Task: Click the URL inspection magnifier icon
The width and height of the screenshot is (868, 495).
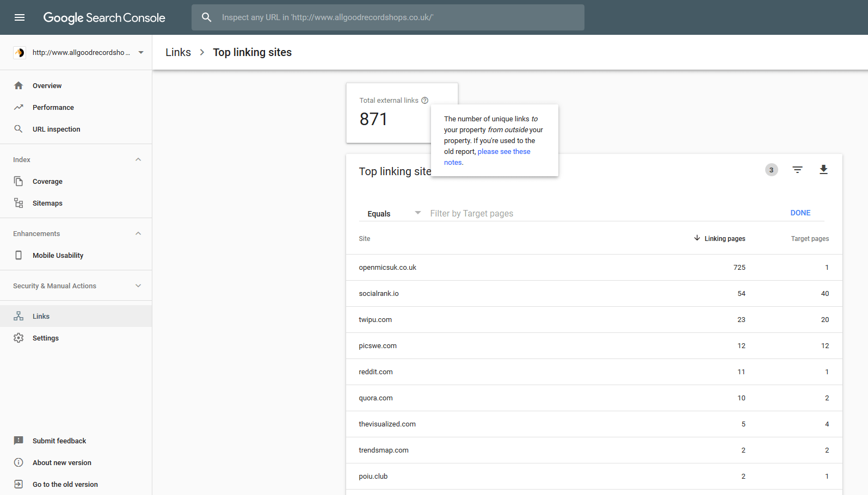Action: tap(19, 129)
